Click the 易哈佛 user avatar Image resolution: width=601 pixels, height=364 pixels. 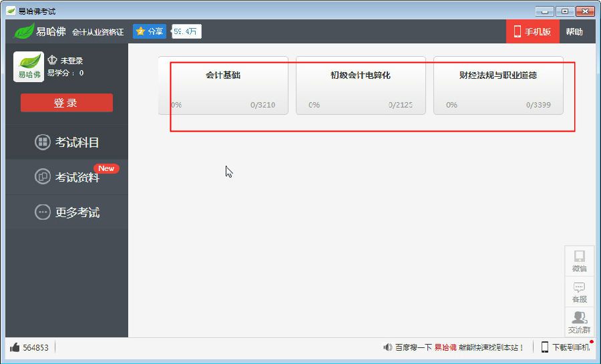[29, 67]
